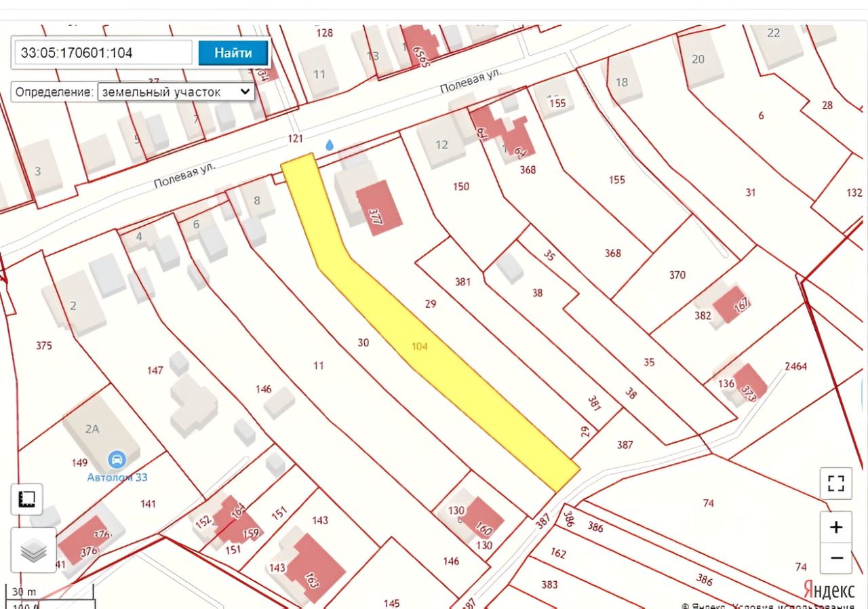Click parcel label 141

(148, 504)
